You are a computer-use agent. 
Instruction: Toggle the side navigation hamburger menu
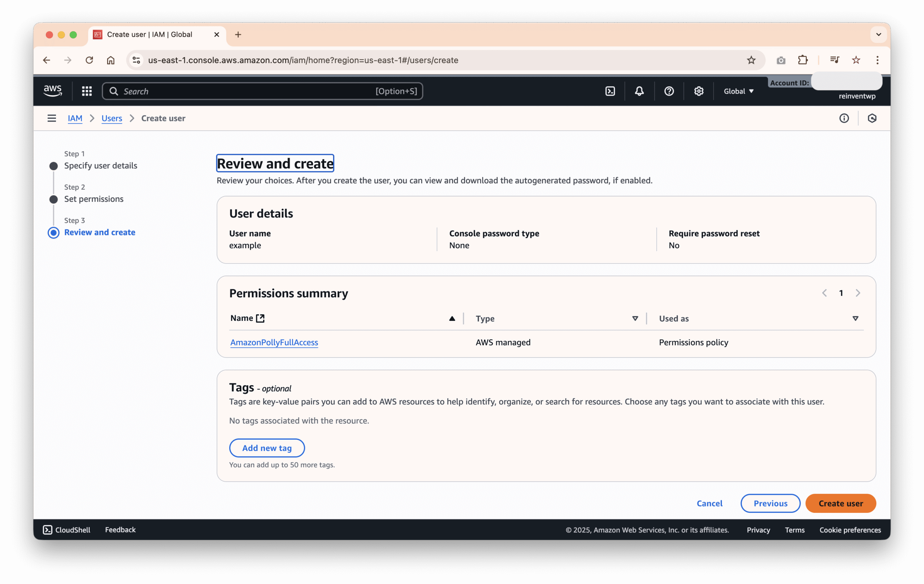pyautogui.click(x=52, y=118)
